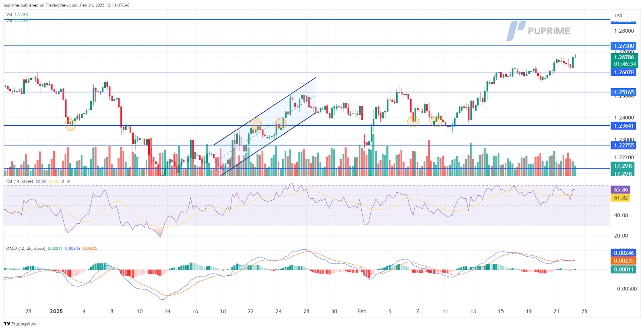Image resolution: width=644 pixels, height=330 pixels.
Task: Select the RSI (14, close) indicator legend
Action: click(x=20, y=181)
